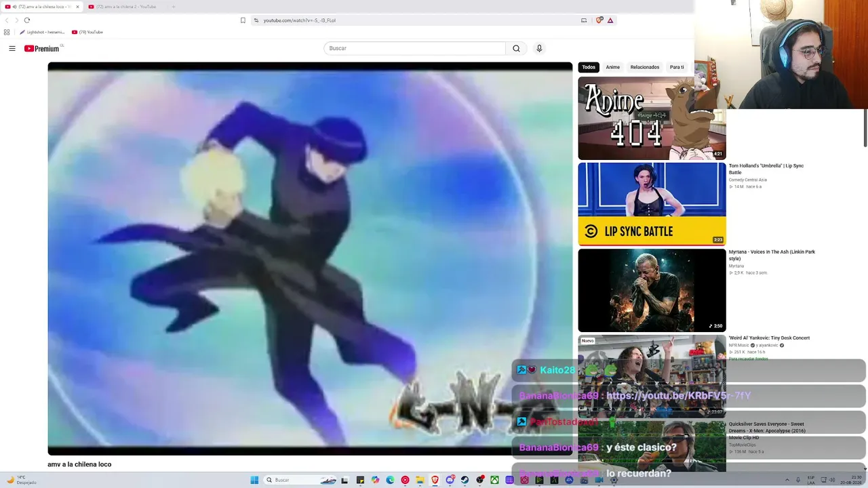The height and width of the screenshot is (488, 868).
Task: Go to YouTube Premium home logo
Action: click(x=42, y=48)
